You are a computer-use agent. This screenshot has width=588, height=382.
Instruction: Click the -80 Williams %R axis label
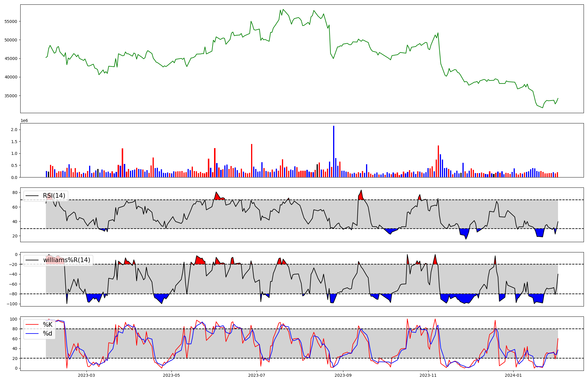tap(13, 294)
